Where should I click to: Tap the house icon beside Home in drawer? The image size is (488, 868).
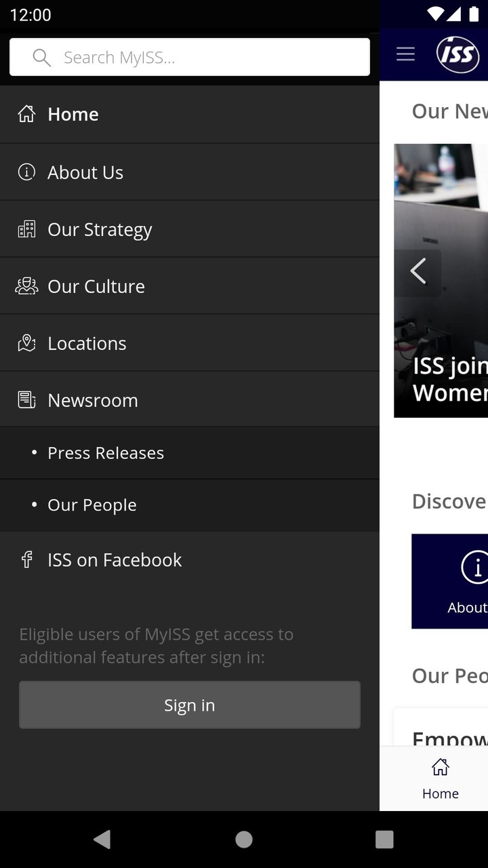[x=26, y=114]
